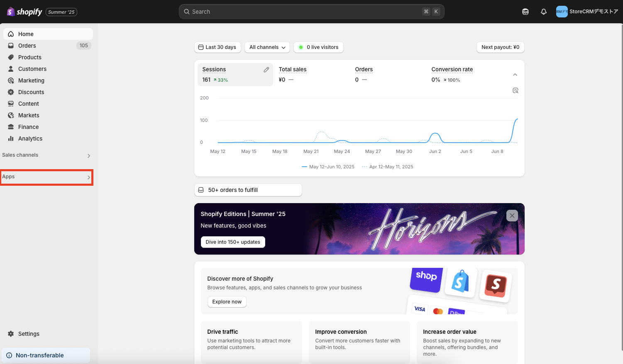623x364 pixels.
Task: Toggle the May 12–Jun 10, 2025 legend series
Action: [328, 167]
